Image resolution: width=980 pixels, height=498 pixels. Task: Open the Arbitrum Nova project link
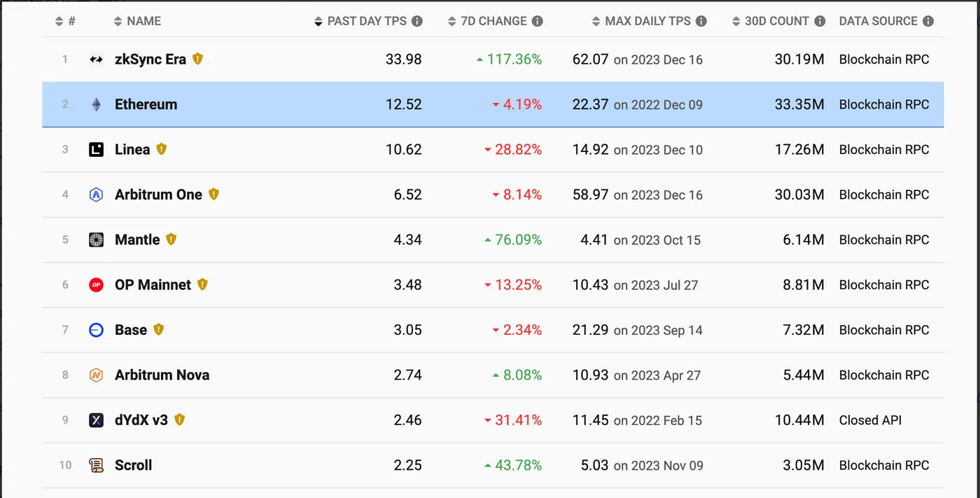click(162, 375)
